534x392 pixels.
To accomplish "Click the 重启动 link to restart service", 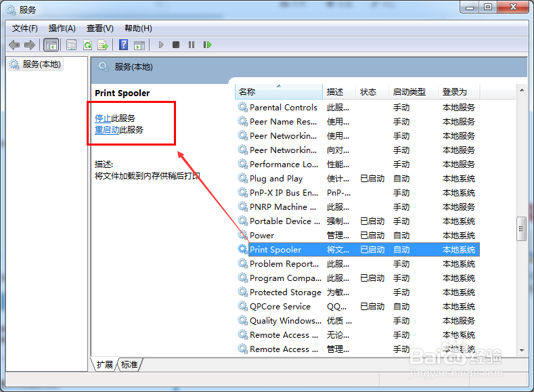I will (x=107, y=130).
